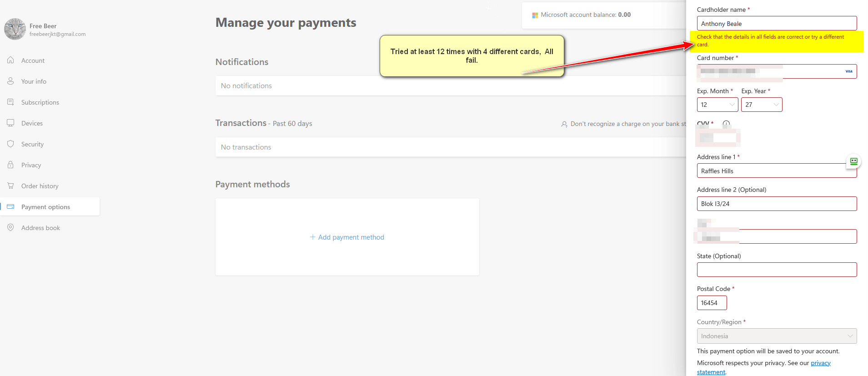The image size is (868, 376).
Task: Click the Address book location icon
Action: point(10,227)
